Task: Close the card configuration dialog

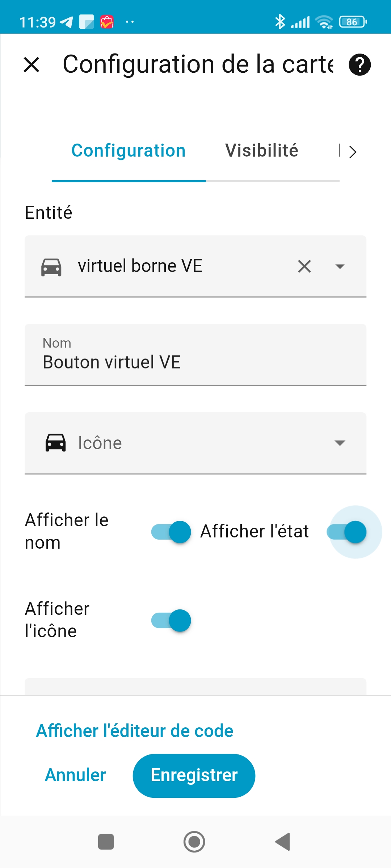Action: click(31, 65)
